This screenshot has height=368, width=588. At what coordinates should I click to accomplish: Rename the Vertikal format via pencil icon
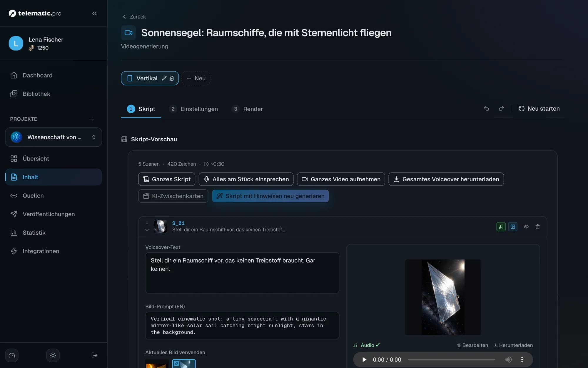164,78
